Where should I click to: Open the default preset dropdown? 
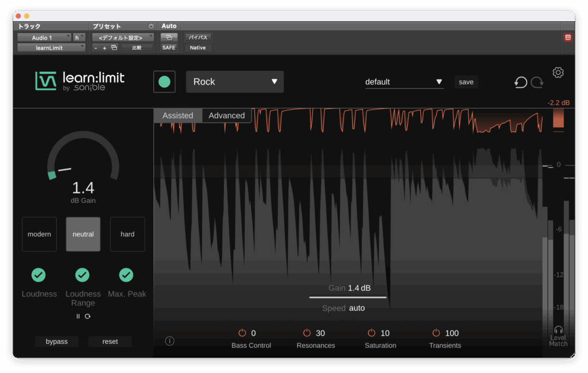404,82
